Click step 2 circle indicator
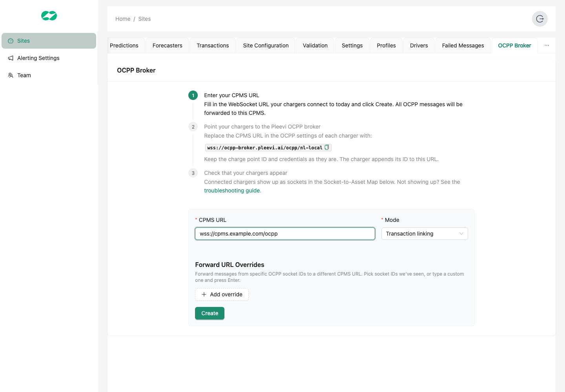Image resolution: width=565 pixels, height=392 pixels. [x=193, y=127]
